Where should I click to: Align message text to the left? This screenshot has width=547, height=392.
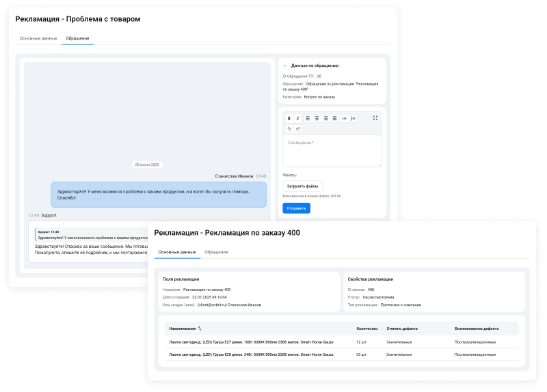click(308, 118)
